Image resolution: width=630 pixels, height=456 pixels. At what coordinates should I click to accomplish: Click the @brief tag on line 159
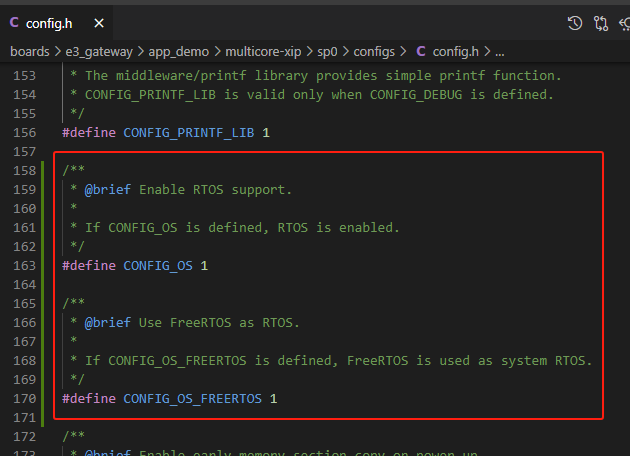[x=109, y=189]
